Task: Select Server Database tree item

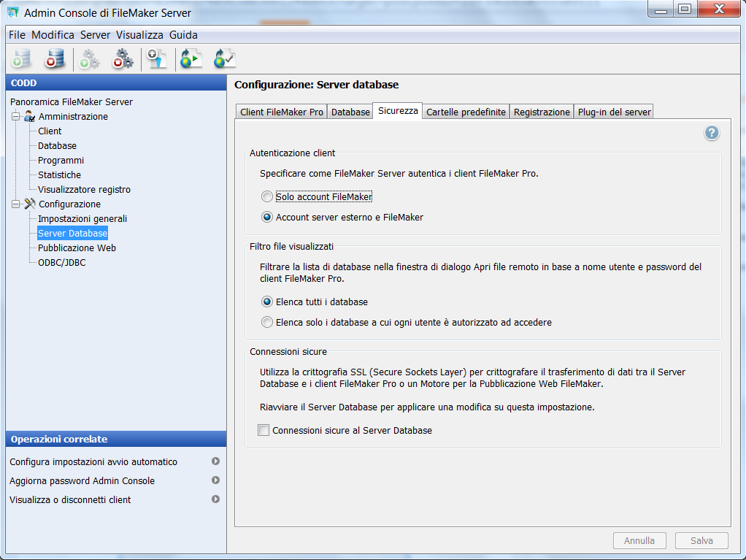Action: pos(73,233)
